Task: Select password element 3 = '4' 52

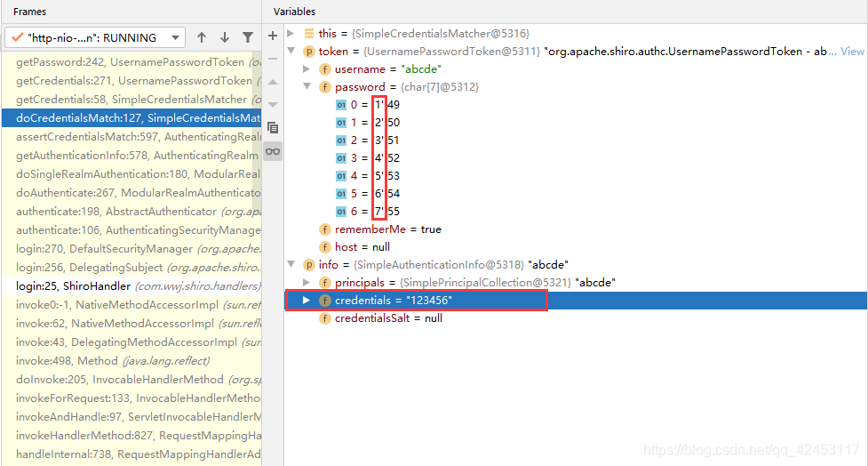Action: click(x=576, y=158)
